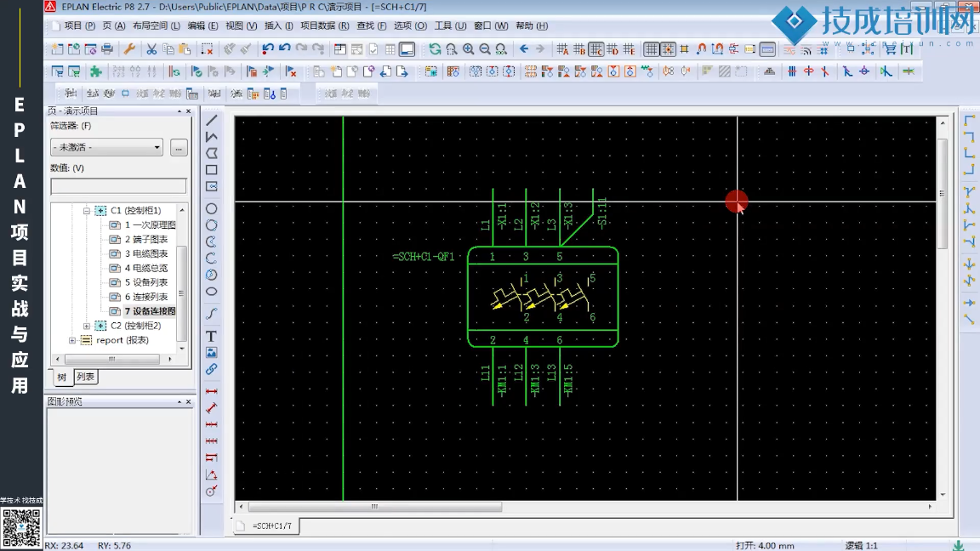Viewport: 980px width, 551px height.
Task: Open the 插入 (I) menu
Action: (279, 26)
